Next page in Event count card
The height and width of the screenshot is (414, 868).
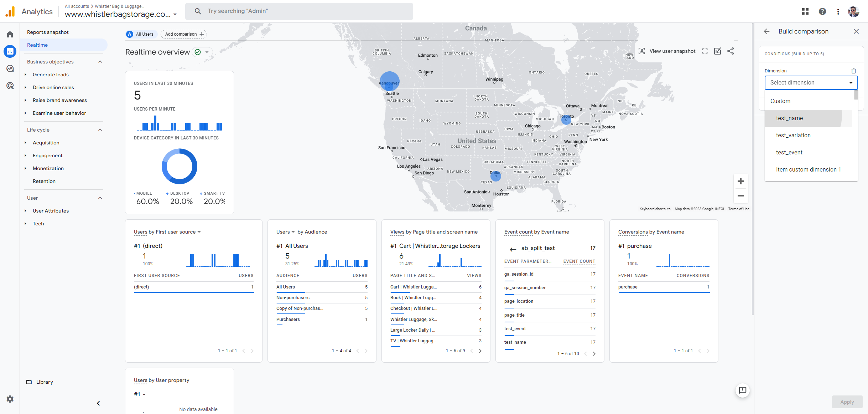pos(594,354)
